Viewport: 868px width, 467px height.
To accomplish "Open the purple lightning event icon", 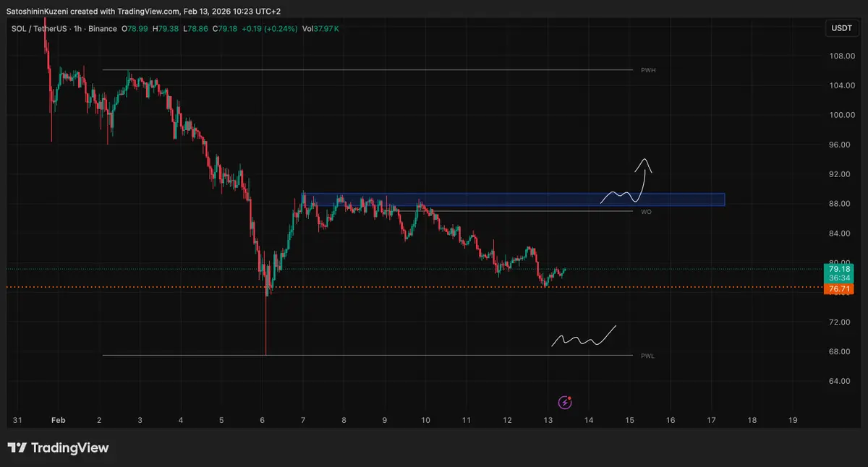I will point(566,402).
